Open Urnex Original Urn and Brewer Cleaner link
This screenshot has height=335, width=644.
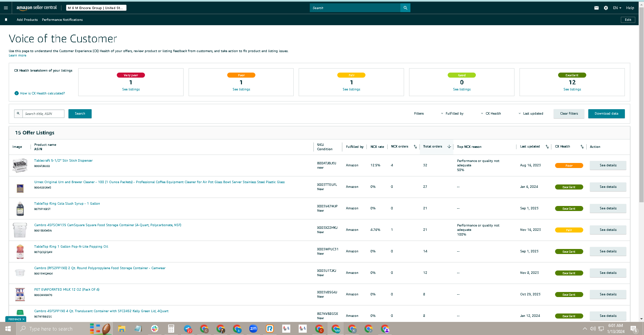159,182
